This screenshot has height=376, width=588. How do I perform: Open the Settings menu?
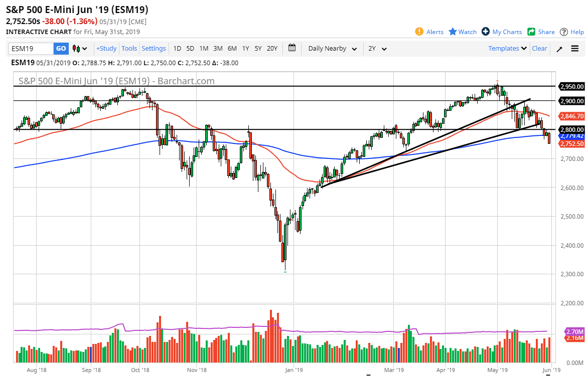[x=154, y=48]
